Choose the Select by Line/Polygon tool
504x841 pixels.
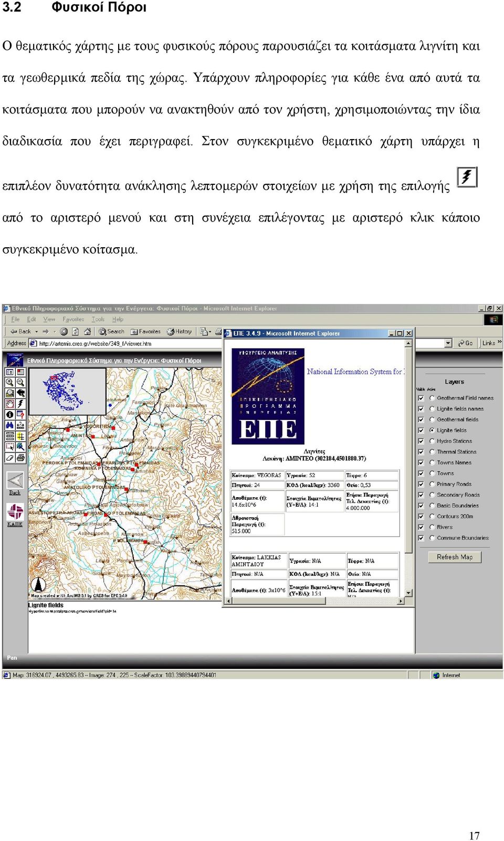click(x=20, y=447)
